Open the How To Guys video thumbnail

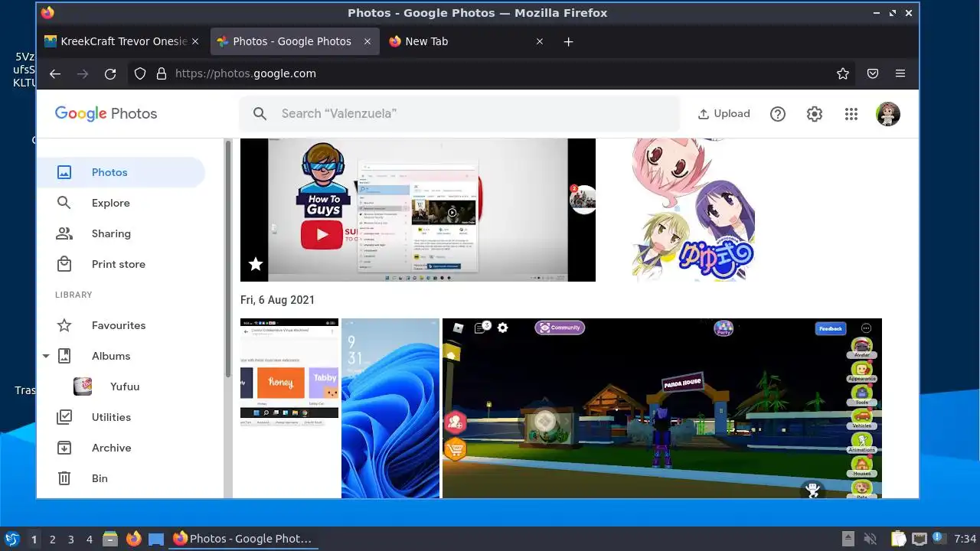pyautogui.click(x=418, y=210)
